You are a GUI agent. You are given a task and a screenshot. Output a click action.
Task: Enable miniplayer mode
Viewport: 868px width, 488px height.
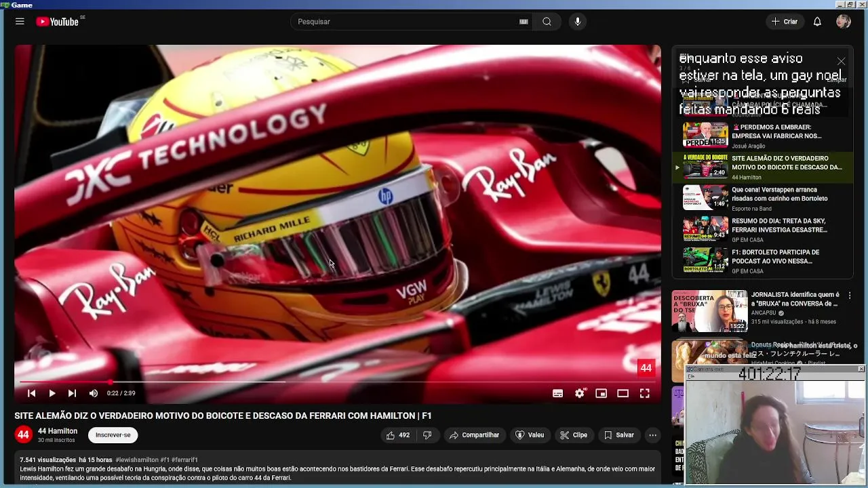601,393
